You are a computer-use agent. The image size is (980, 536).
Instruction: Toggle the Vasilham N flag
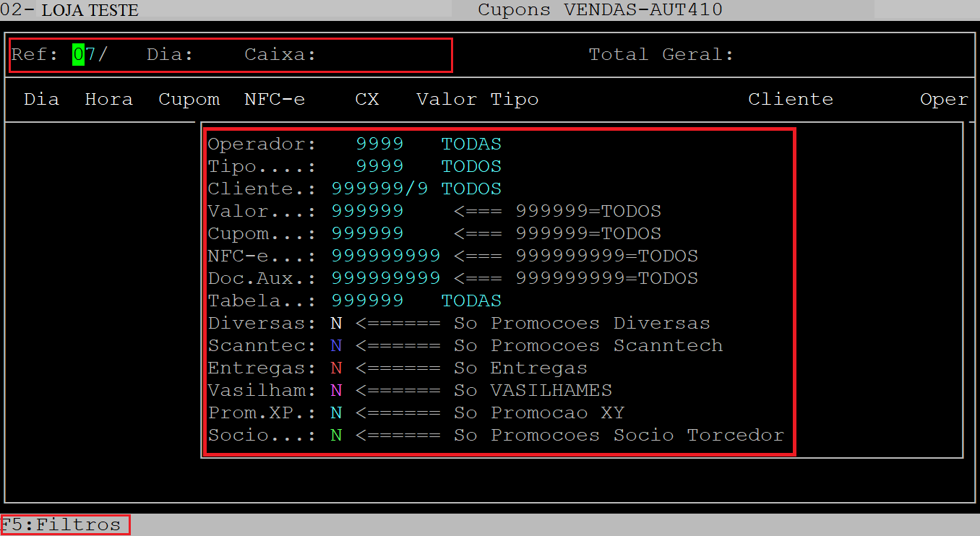336,390
